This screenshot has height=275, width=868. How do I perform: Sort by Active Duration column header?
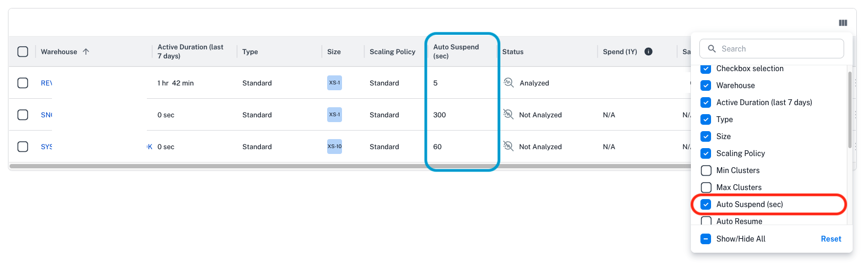[x=190, y=51]
